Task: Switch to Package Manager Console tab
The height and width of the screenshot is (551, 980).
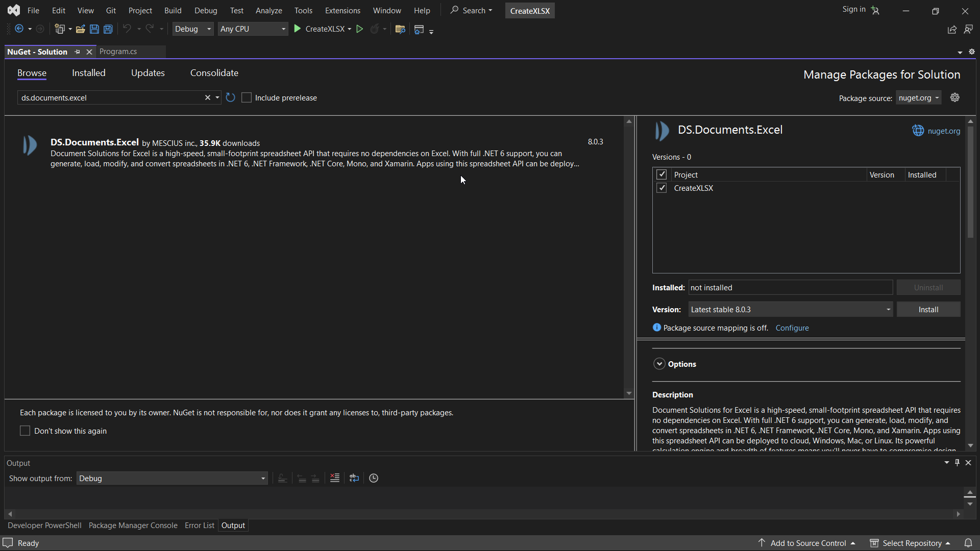Action: (133, 525)
